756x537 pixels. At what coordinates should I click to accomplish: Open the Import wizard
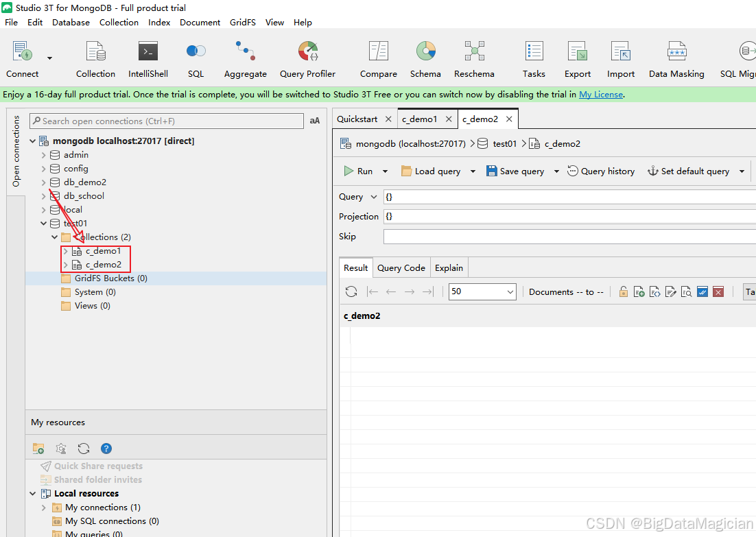621,60
